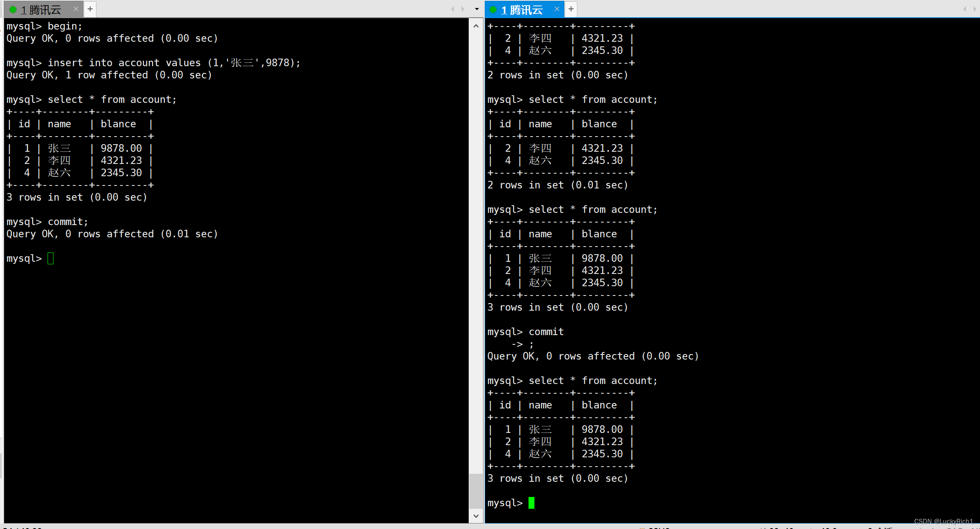Screen dimensions: 980x529
Task: Click right pane previous-tab arrow
Action: coord(965,9)
